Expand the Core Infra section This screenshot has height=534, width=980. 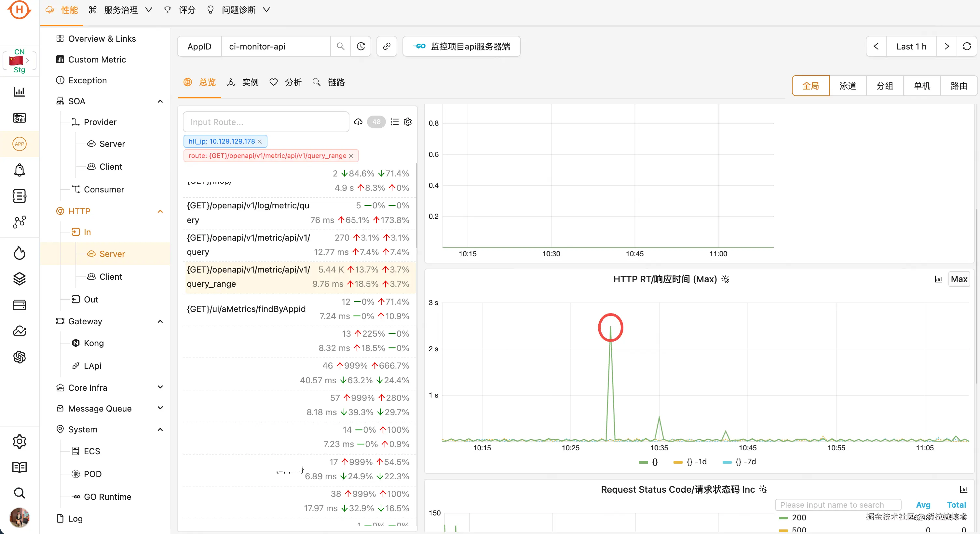[x=160, y=387]
